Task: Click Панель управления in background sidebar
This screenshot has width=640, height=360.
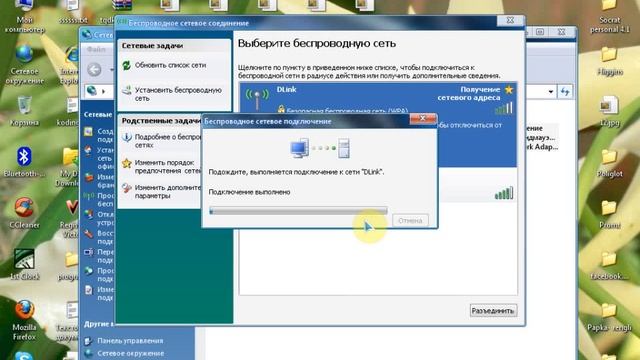Action: pyautogui.click(x=130, y=341)
